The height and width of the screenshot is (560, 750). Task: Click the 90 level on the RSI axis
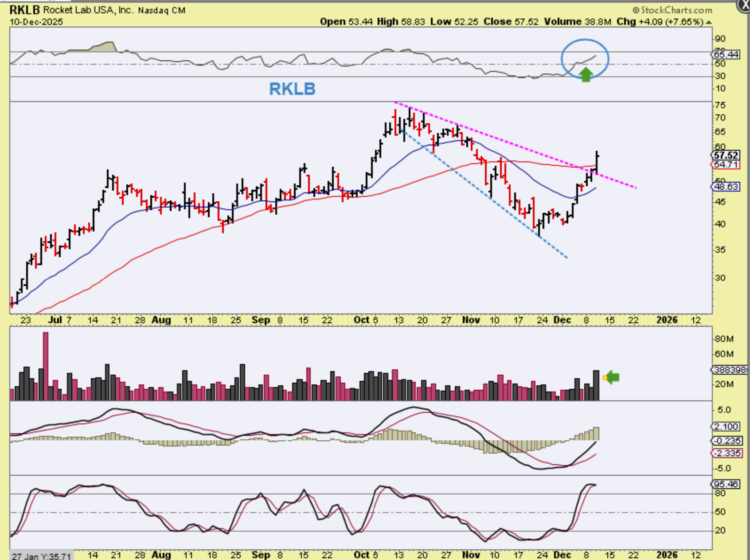pyautogui.click(x=720, y=39)
